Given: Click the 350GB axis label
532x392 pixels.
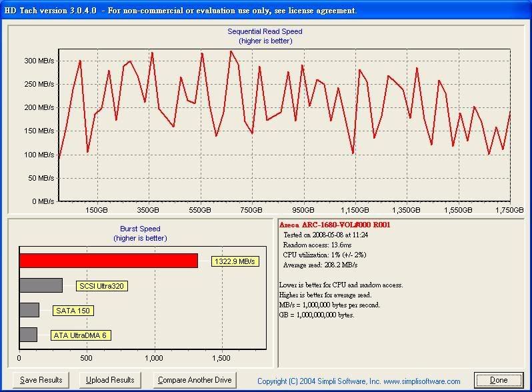Looking at the screenshot, I should click(x=148, y=210).
